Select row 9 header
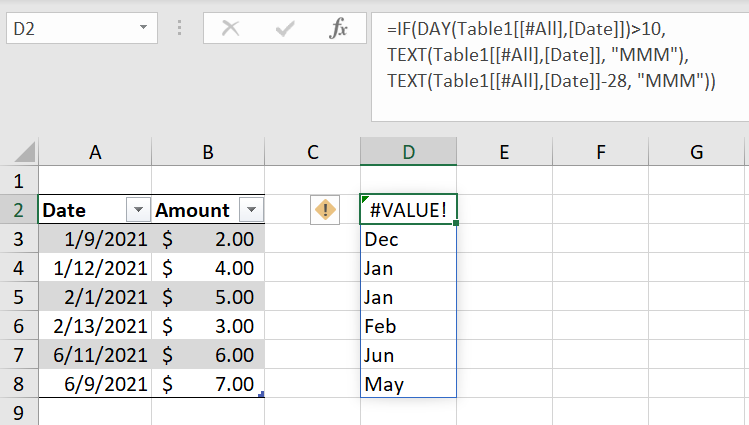The width and height of the screenshot is (749, 425). coord(19,412)
